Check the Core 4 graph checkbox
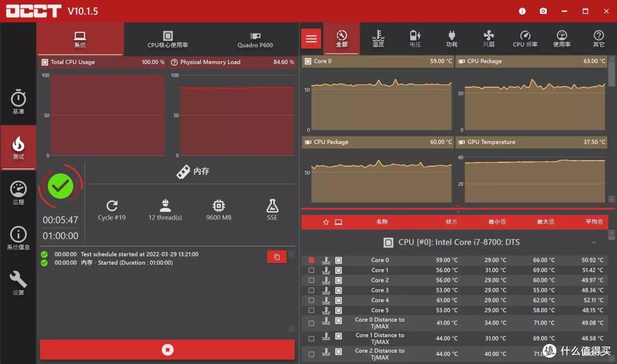Viewport: 617px width, 364px height. [311, 300]
